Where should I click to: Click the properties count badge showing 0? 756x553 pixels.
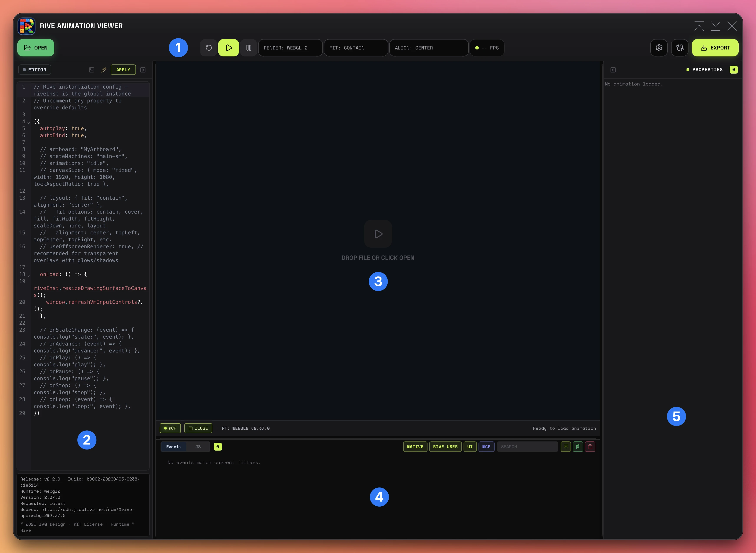[734, 70]
